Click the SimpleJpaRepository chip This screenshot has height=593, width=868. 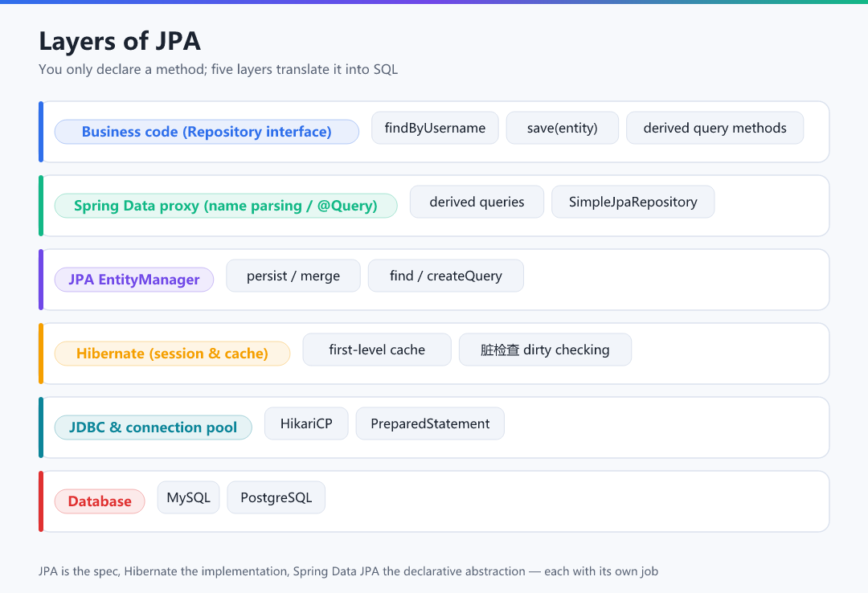point(633,202)
